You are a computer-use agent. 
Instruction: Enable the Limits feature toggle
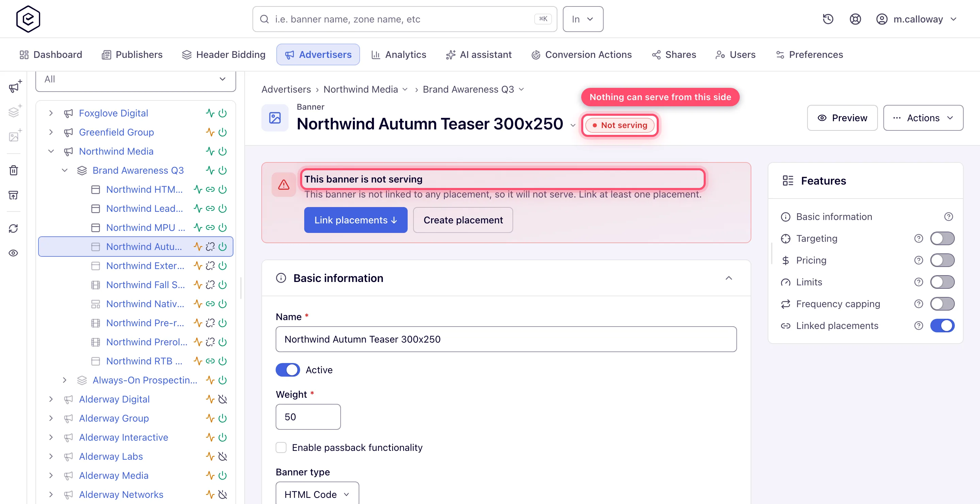(942, 282)
